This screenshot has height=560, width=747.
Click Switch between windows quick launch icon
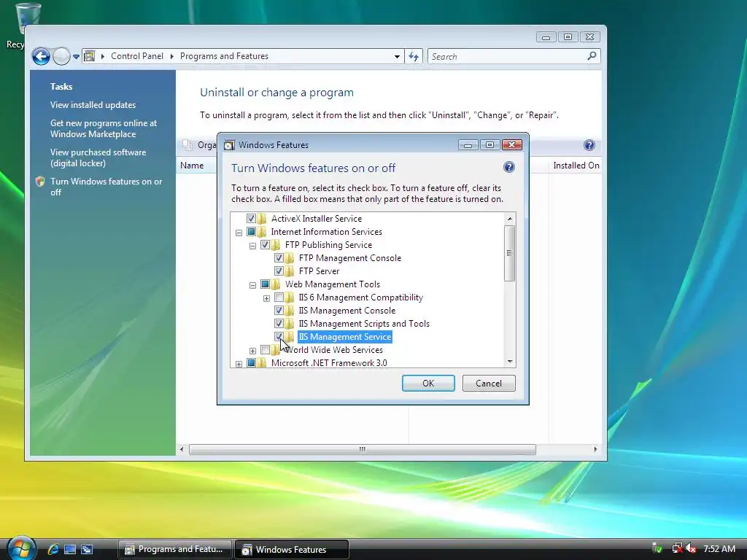pyautogui.click(x=87, y=550)
